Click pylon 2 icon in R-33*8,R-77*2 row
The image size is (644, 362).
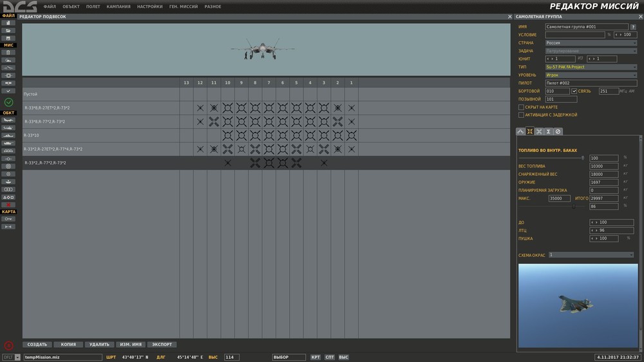[x=337, y=121]
